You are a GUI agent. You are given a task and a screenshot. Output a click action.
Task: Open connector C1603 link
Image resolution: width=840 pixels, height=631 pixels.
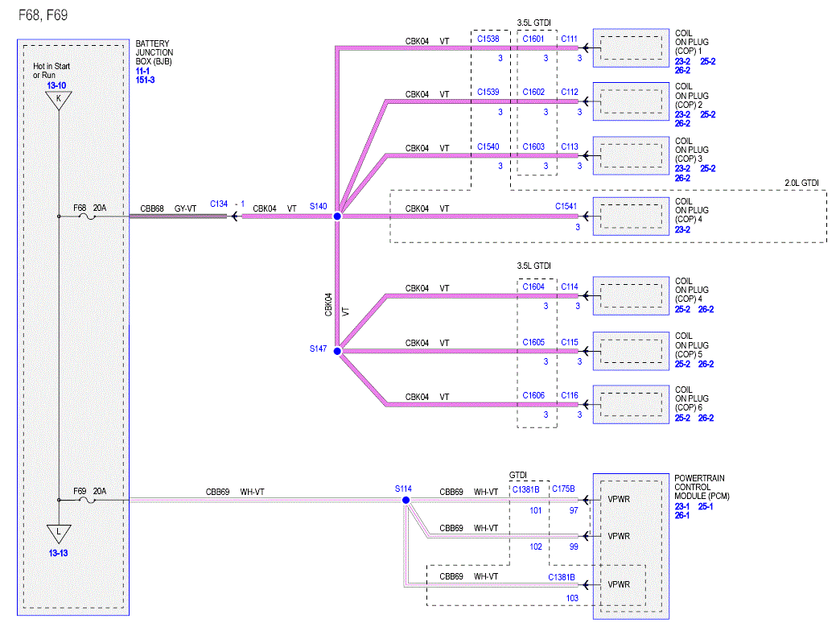(x=533, y=146)
